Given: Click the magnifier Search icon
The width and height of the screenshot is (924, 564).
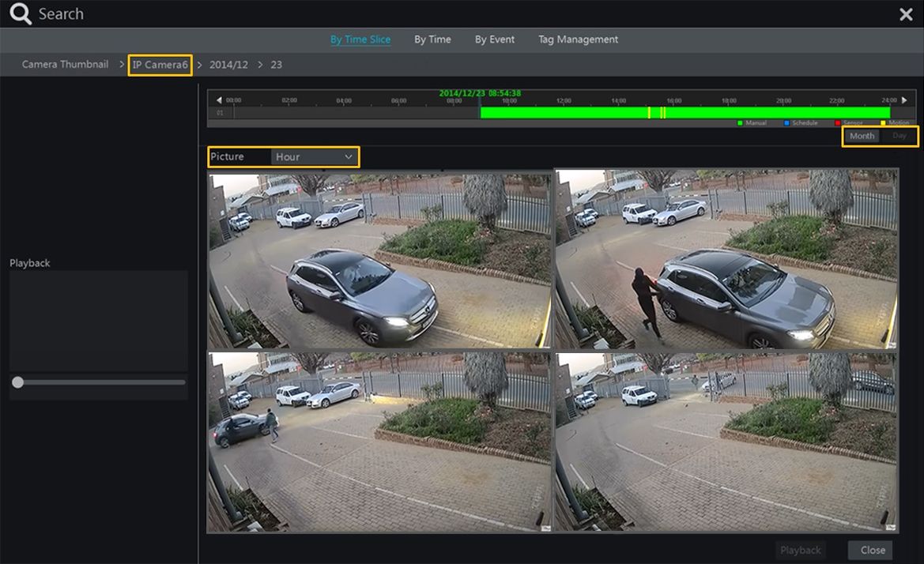Looking at the screenshot, I should coord(21,14).
